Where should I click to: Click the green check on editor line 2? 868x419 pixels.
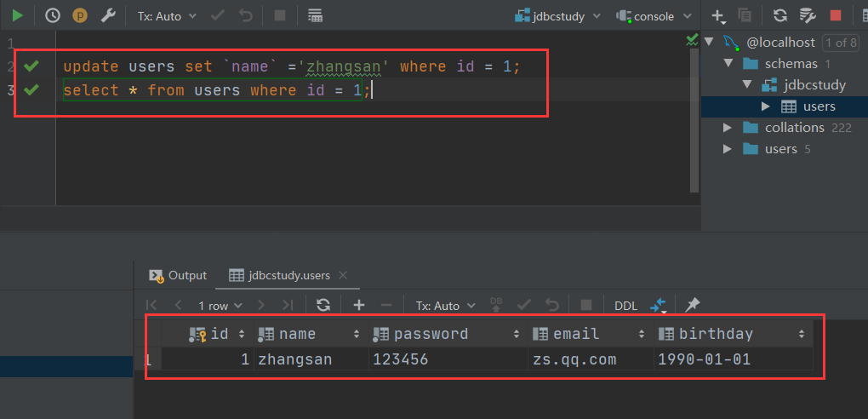click(31, 66)
